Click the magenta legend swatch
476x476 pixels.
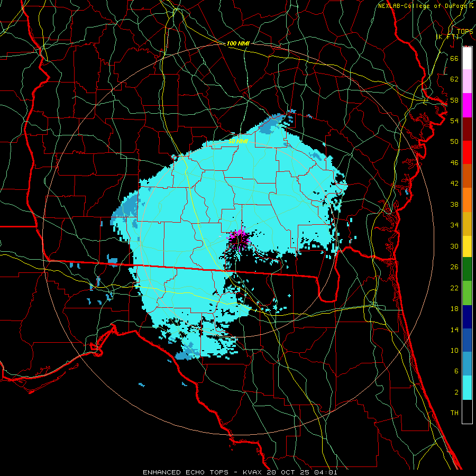click(467, 105)
